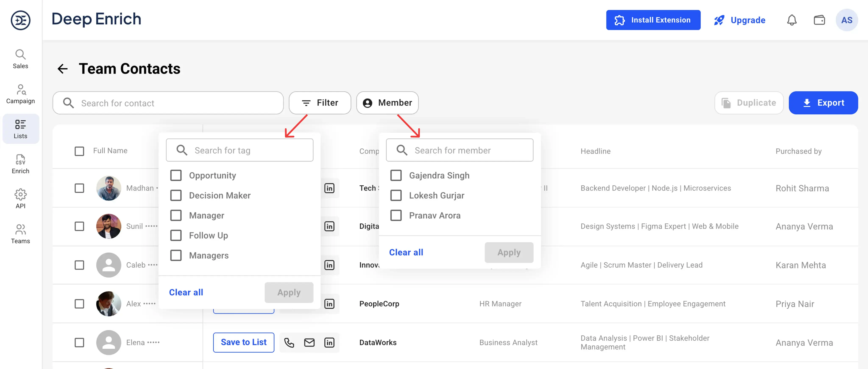Screen dimensions: 868x369
Task: Click Madhan's profile photo
Action: coord(108,188)
